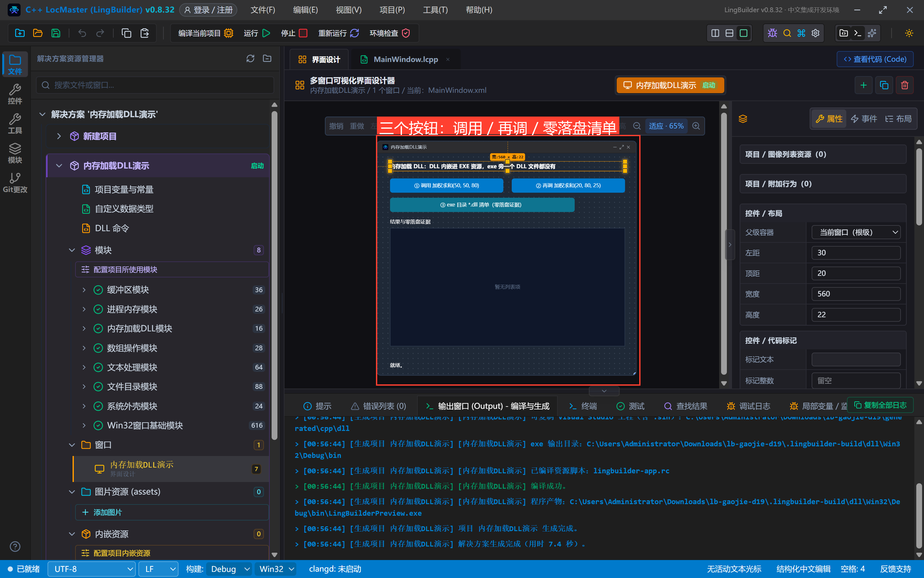Select the split-vertical layout toggle
Viewport: 924px width, 578px height.
tap(715, 33)
